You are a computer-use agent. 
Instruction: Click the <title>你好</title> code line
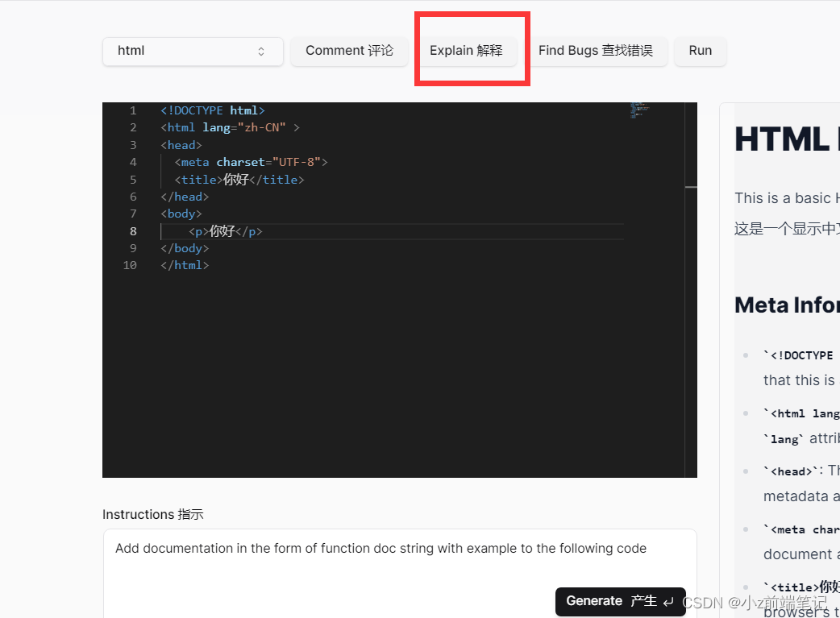point(239,180)
